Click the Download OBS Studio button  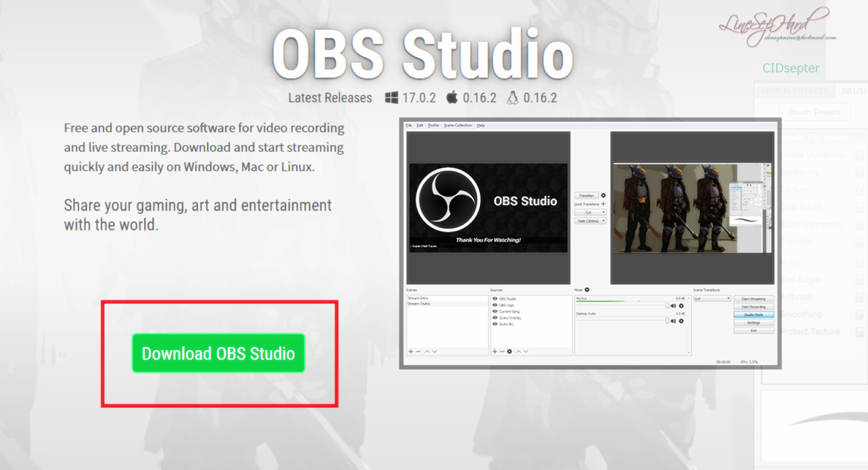click(218, 353)
